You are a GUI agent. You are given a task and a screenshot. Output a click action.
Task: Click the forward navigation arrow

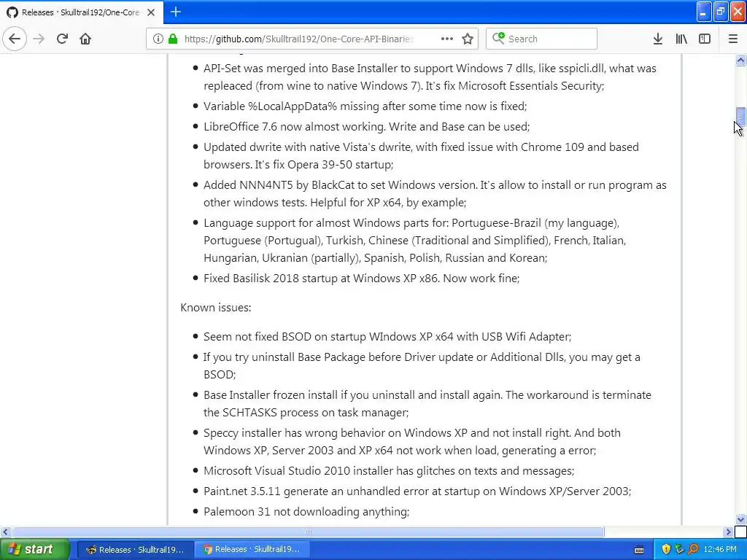click(x=39, y=39)
